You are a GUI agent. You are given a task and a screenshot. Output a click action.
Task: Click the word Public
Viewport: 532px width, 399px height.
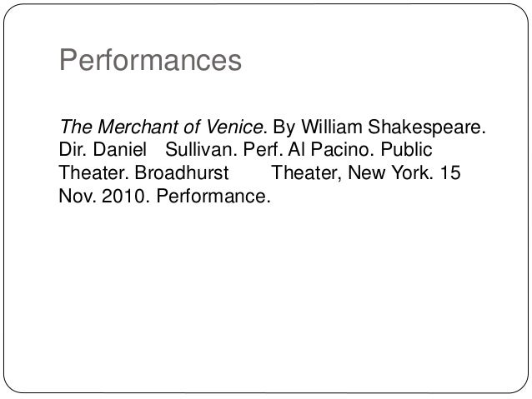406,149
